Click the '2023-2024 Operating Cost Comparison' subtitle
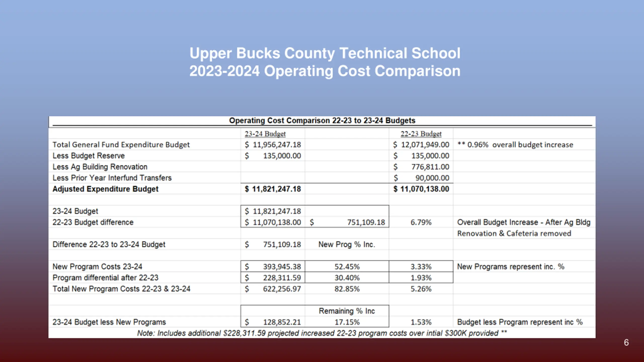 click(325, 71)
